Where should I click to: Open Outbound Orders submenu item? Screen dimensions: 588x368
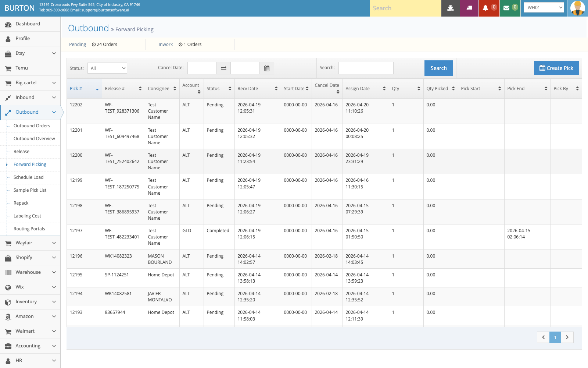coord(32,126)
